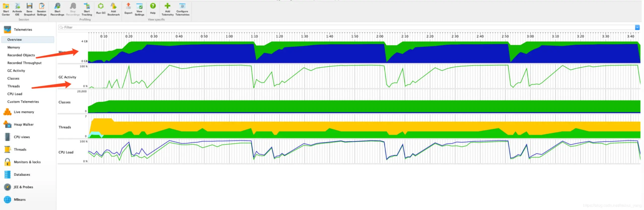Select the Telemetries section icon

(x=7, y=30)
